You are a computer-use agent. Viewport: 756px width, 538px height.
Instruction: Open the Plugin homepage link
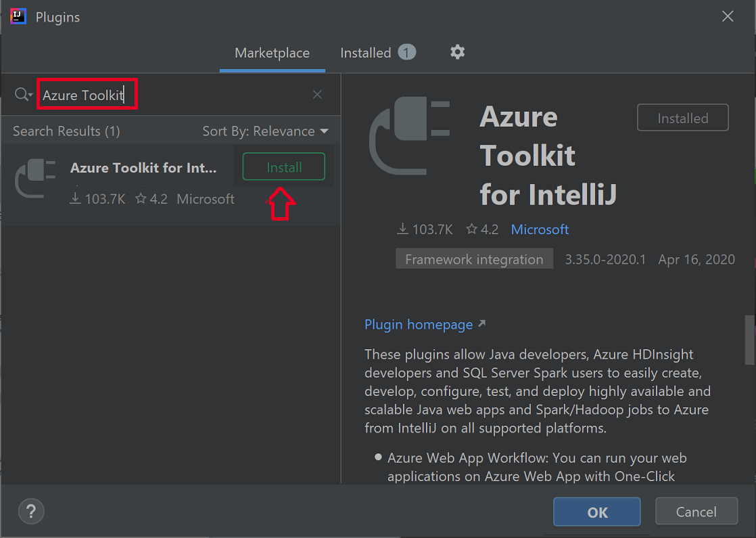tap(419, 324)
